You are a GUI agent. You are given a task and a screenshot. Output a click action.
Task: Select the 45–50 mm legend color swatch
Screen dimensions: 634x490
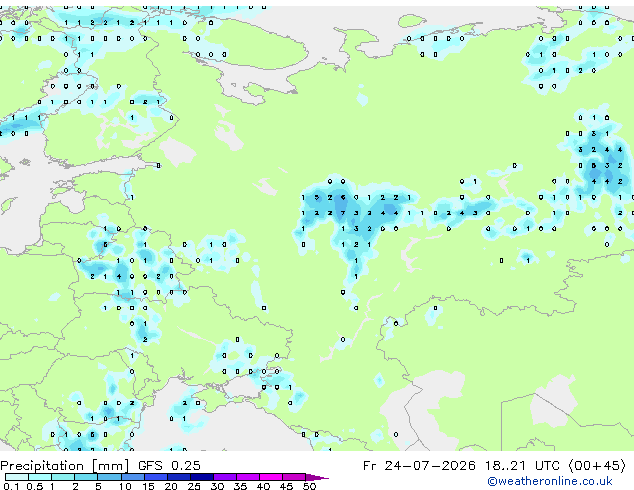293,477
